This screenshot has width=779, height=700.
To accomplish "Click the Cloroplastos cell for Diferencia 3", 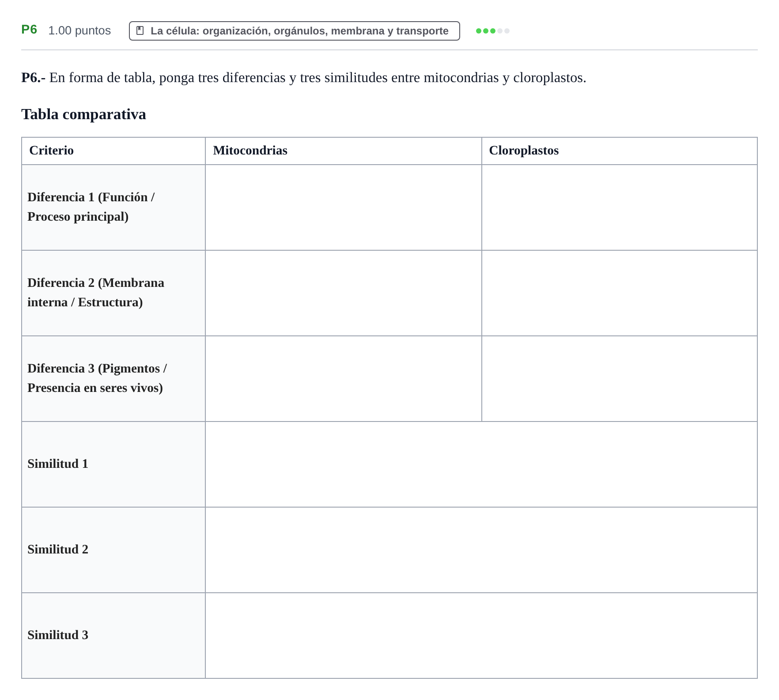I will point(620,379).
